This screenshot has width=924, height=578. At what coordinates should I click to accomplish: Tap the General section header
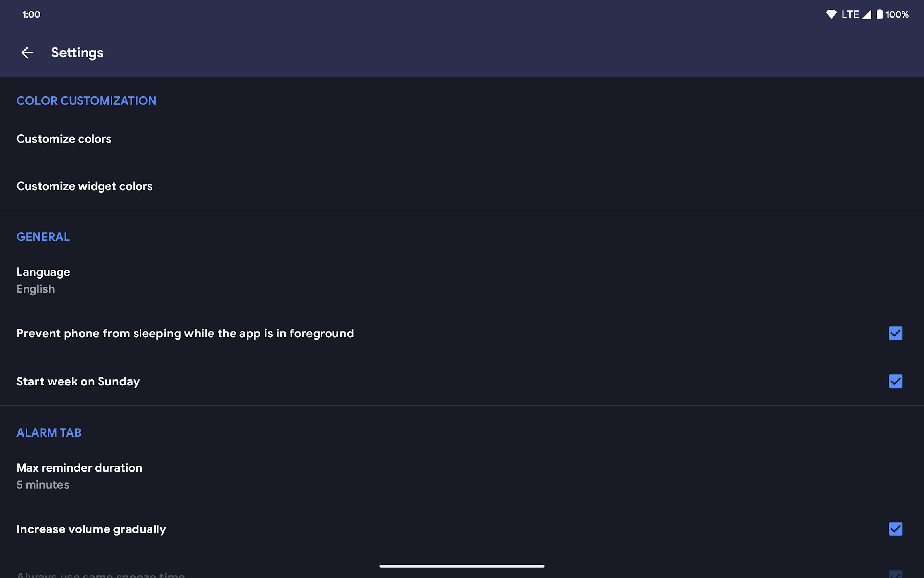pos(43,237)
